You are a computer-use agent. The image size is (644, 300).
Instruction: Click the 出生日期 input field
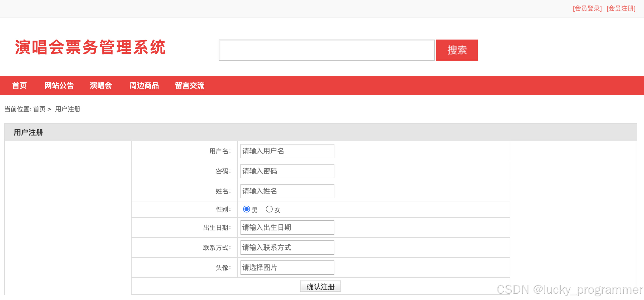tap(287, 228)
